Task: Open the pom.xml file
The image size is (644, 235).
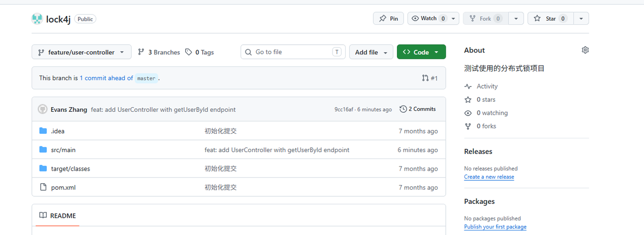Action: tap(63, 187)
